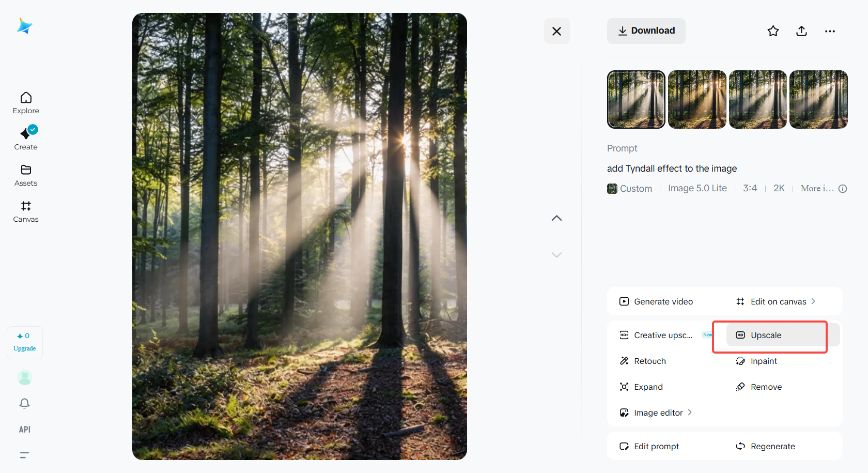Upgrade the credits plan
This screenshot has height=473, width=868.
25,343
